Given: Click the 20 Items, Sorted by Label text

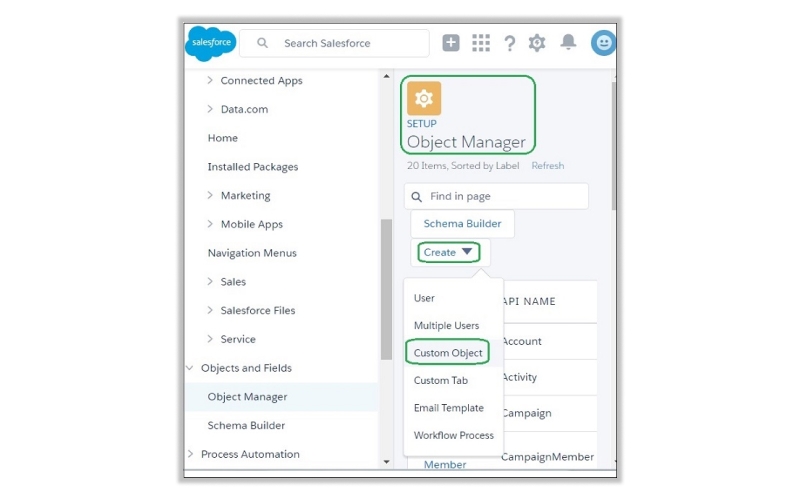Looking at the screenshot, I should tap(463, 165).
